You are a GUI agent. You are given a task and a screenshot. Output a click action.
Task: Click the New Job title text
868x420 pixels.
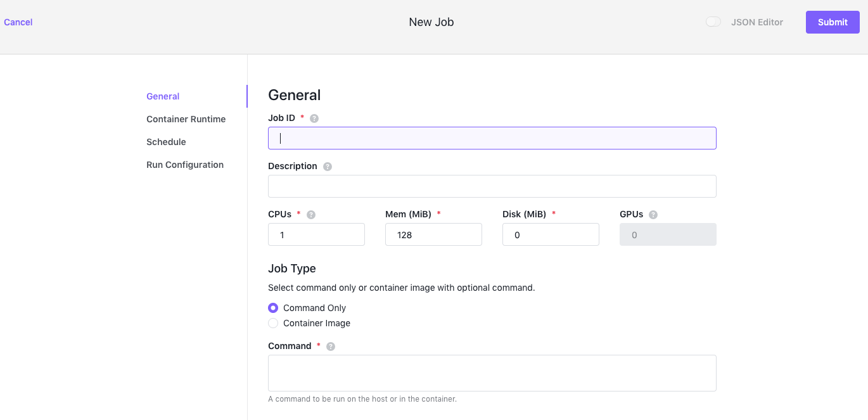(431, 22)
